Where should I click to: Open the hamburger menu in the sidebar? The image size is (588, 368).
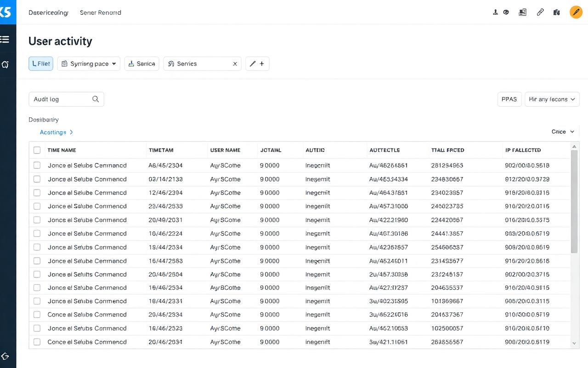coord(5,40)
